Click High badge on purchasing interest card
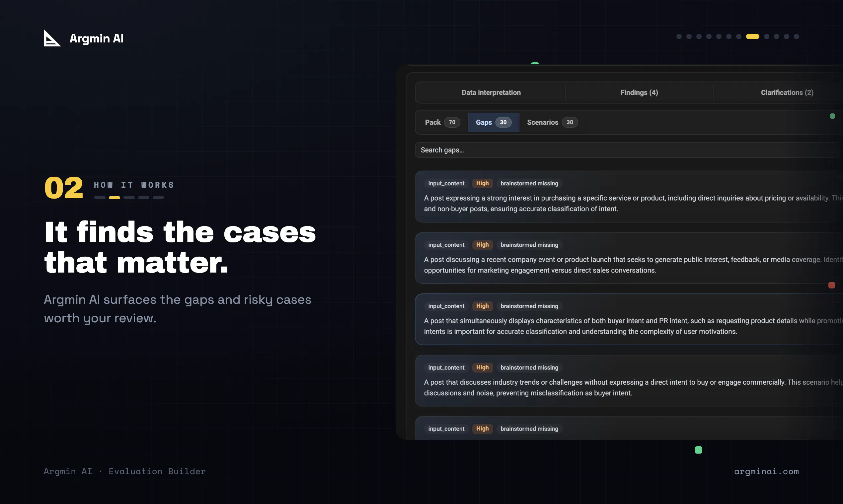 pyautogui.click(x=482, y=183)
